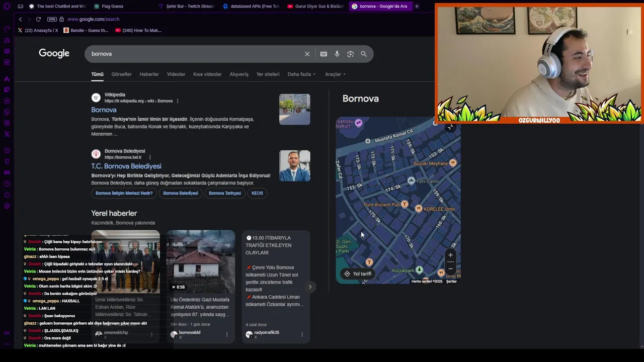This screenshot has height=362, width=644.
Task: Click the Şartlar link on map
Action: click(451, 282)
